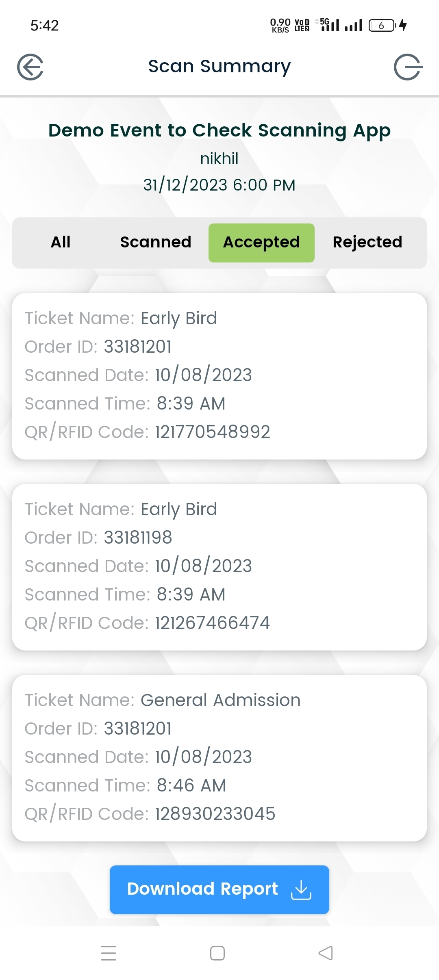439x980 pixels.
Task: Tap the Scan Summary page title
Action: tap(219, 66)
